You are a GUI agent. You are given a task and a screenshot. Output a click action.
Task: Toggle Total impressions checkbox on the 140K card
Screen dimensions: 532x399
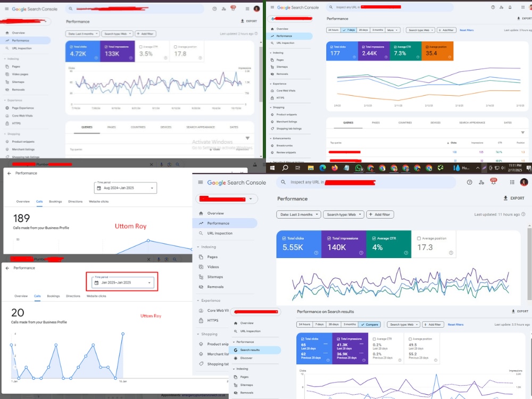tap(329, 238)
